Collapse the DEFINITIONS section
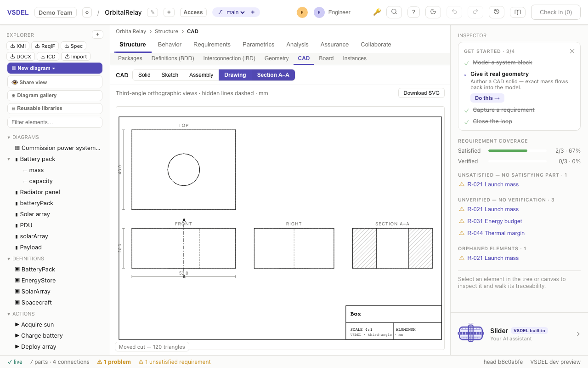The width and height of the screenshot is (588, 368). tap(9, 259)
